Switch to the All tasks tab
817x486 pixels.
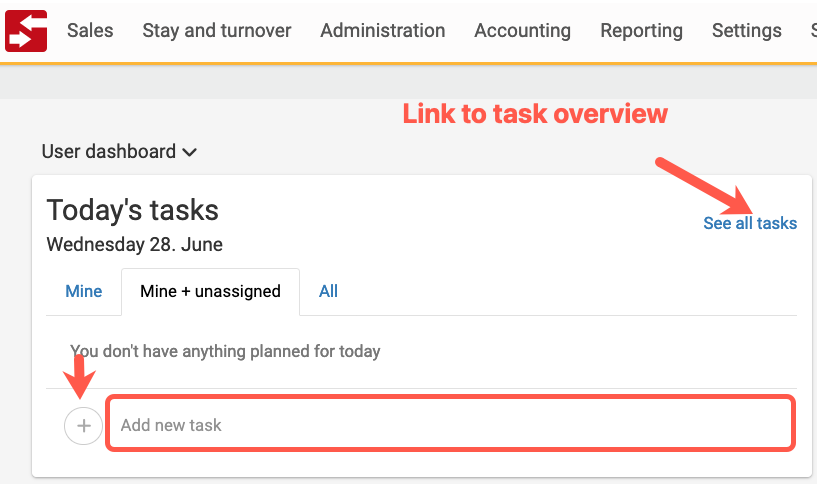(328, 291)
